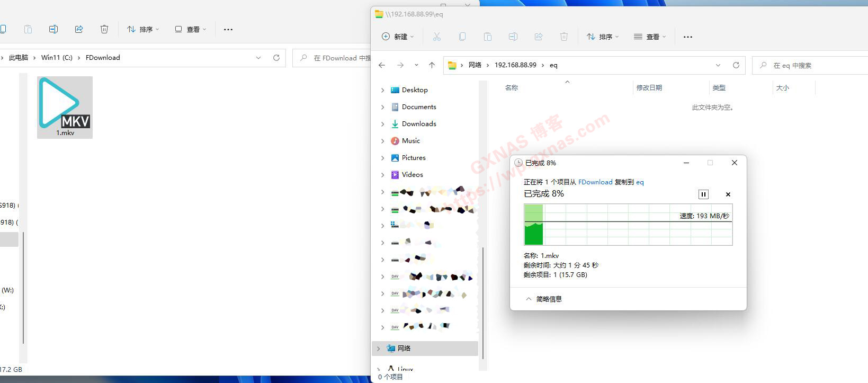Image resolution: width=868 pixels, height=383 pixels.
Task: Expand the Downloads tree item
Action: (x=382, y=124)
